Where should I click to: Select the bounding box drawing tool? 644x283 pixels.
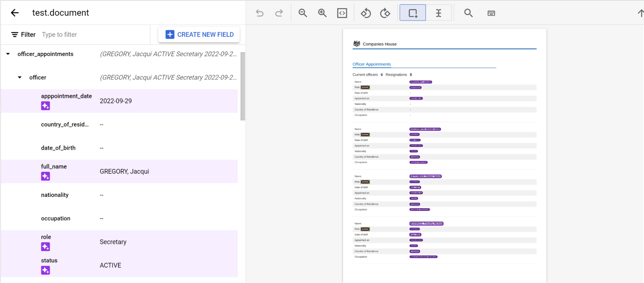click(413, 13)
